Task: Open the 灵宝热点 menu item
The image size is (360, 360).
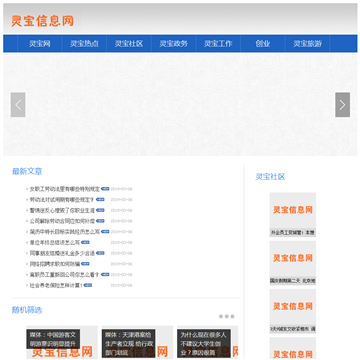Action: coord(84,44)
